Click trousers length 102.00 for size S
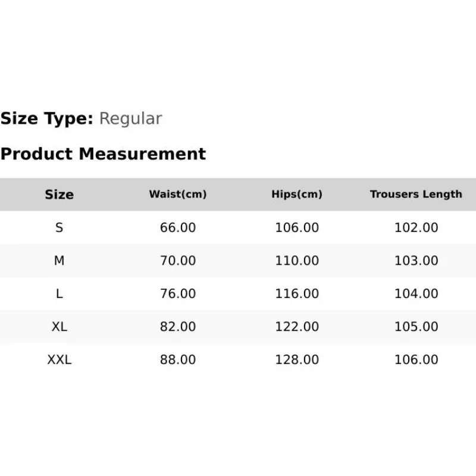The image size is (476, 476). (x=416, y=227)
